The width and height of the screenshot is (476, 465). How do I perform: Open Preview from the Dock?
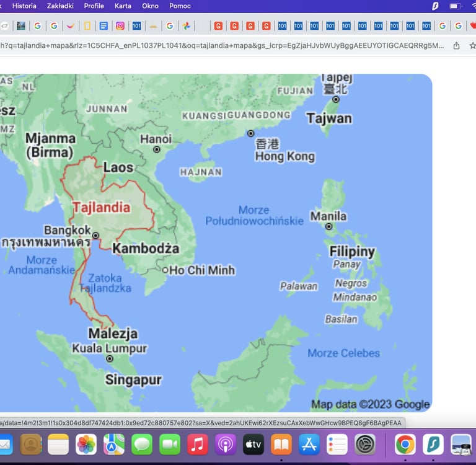[x=461, y=445]
